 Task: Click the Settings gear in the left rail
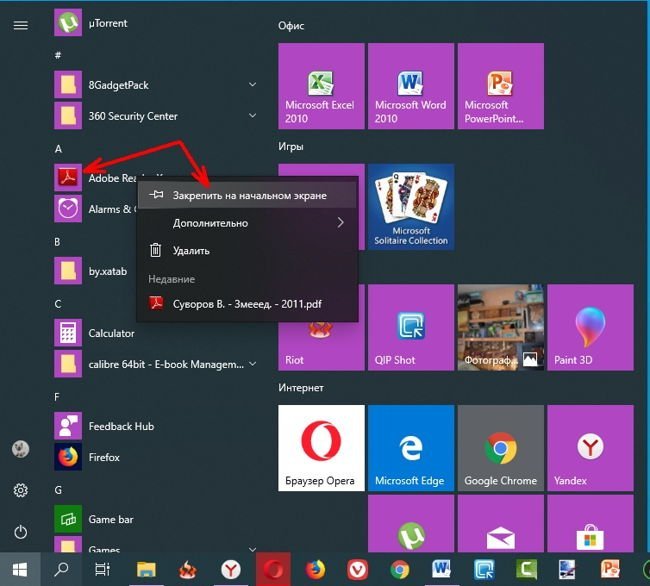click(21, 490)
